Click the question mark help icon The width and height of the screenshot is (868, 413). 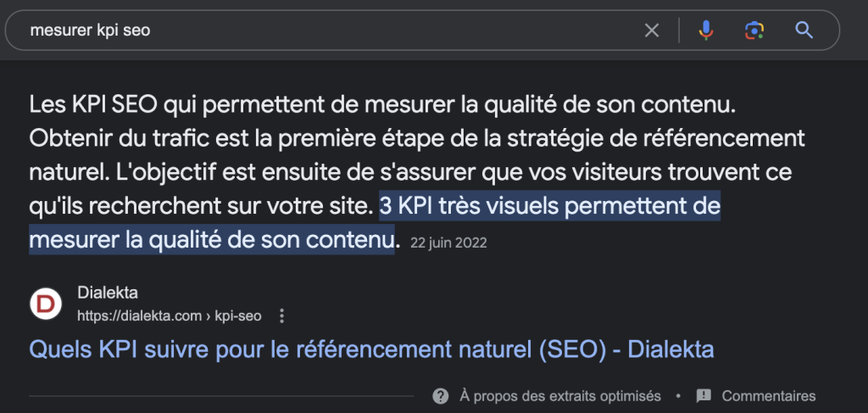tap(440, 396)
